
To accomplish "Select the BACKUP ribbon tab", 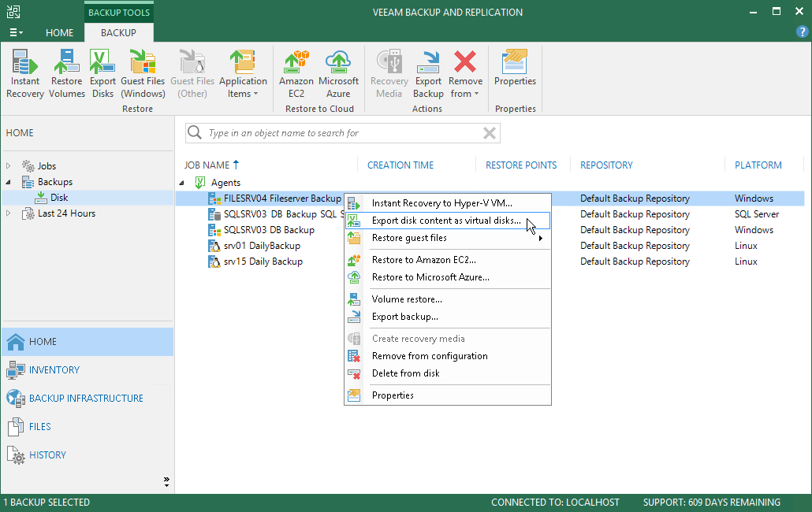I will [x=118, y=32].
